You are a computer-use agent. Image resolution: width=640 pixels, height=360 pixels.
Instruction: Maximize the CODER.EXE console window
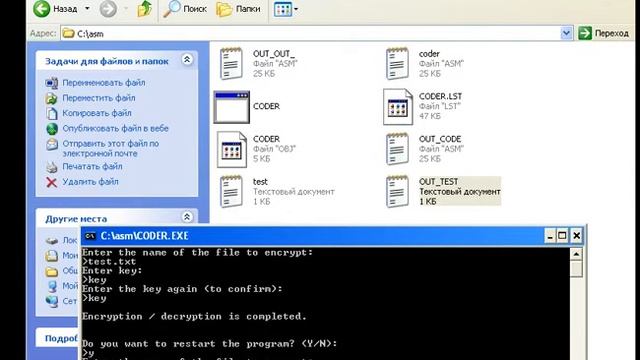tap(562, 236)
